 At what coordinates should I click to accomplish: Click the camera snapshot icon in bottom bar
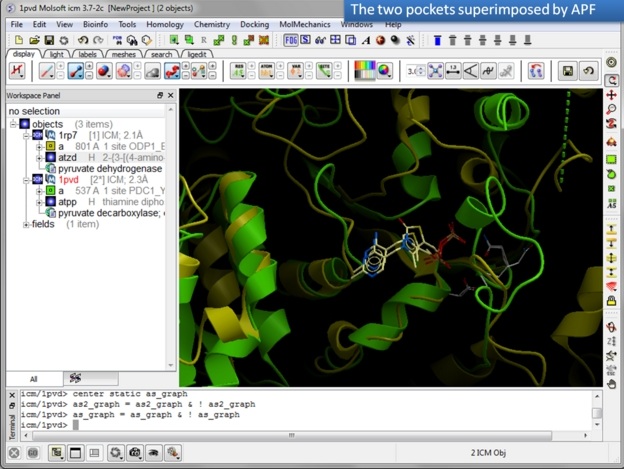tap(133, 453)
